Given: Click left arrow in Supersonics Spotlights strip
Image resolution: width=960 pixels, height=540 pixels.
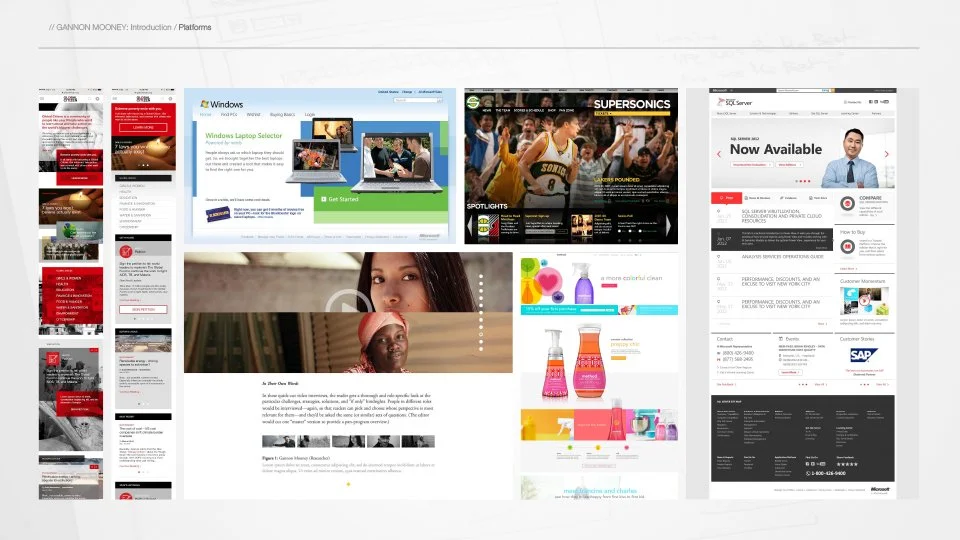Looking at the screenshot, I should [470, 225].
